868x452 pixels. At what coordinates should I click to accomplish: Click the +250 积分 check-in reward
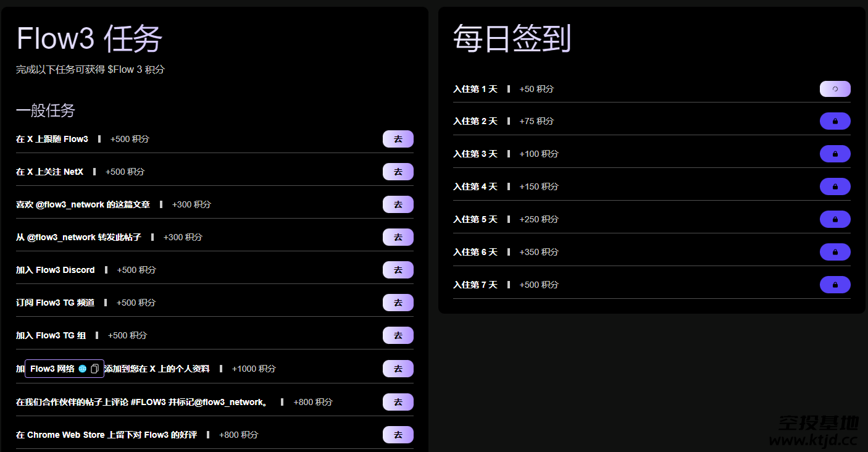click(x=539, y=219)
